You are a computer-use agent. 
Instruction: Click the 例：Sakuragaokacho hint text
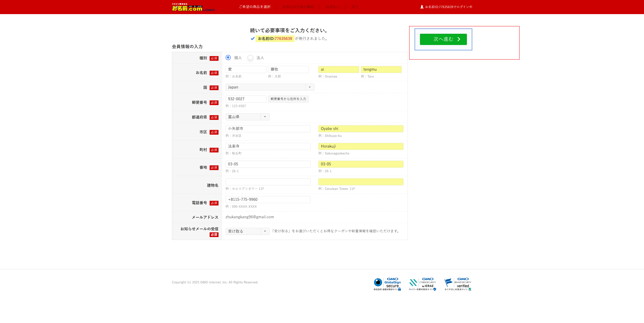(334, 153)
